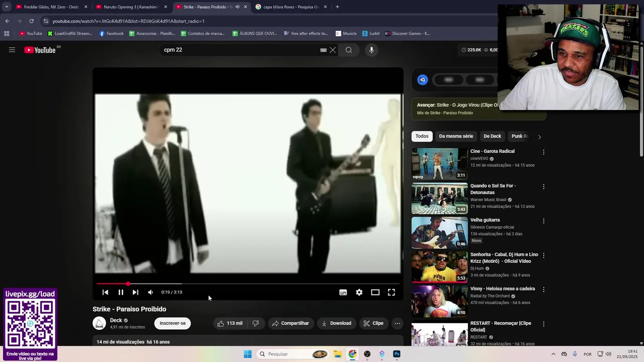
Task: Open the browser apps grid icon
Action: 7,34
